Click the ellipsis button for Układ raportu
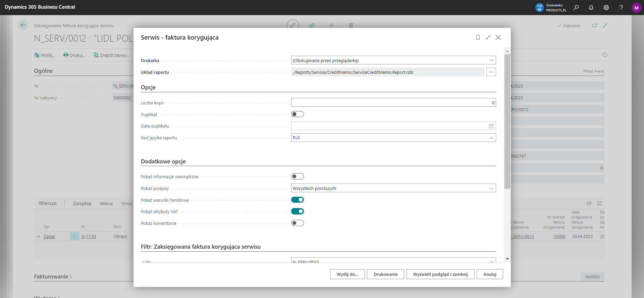This screenshot has height=298, width=644. (x=491, y=72)
